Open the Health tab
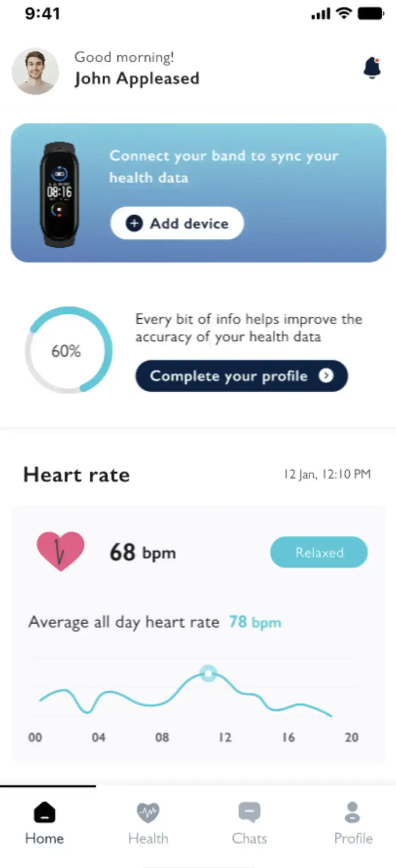 click(148, 838)
